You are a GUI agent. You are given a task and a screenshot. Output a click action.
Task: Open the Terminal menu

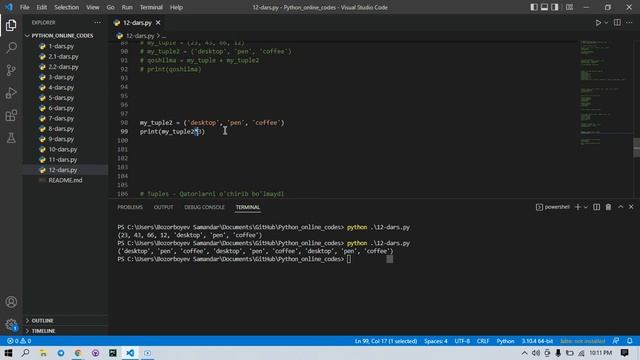151,7
